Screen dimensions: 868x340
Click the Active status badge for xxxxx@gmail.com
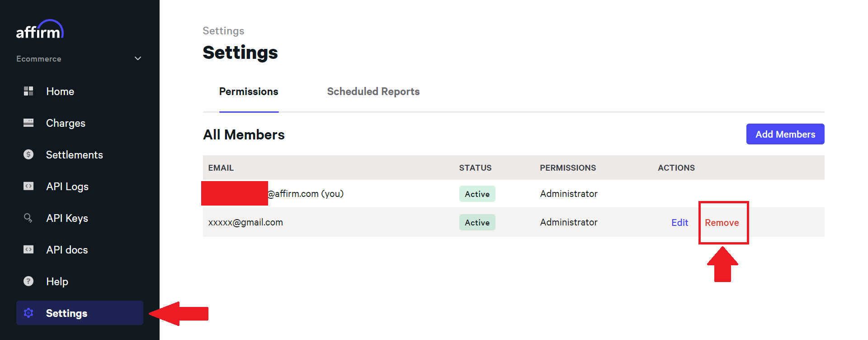477,222
